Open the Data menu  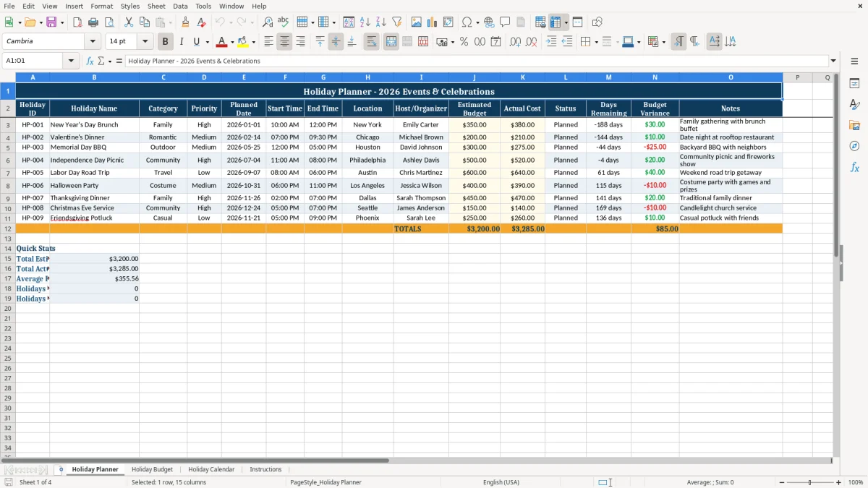[180, 6]
